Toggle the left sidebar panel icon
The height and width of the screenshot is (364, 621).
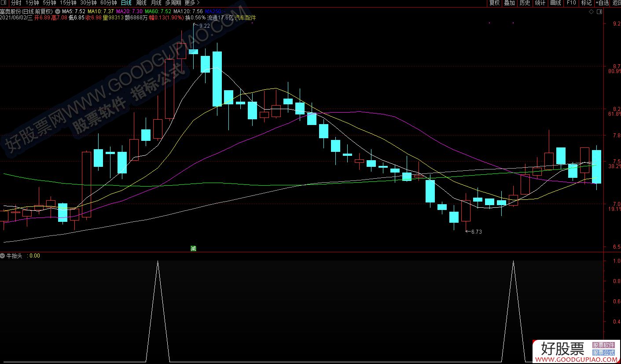point(4,3)
